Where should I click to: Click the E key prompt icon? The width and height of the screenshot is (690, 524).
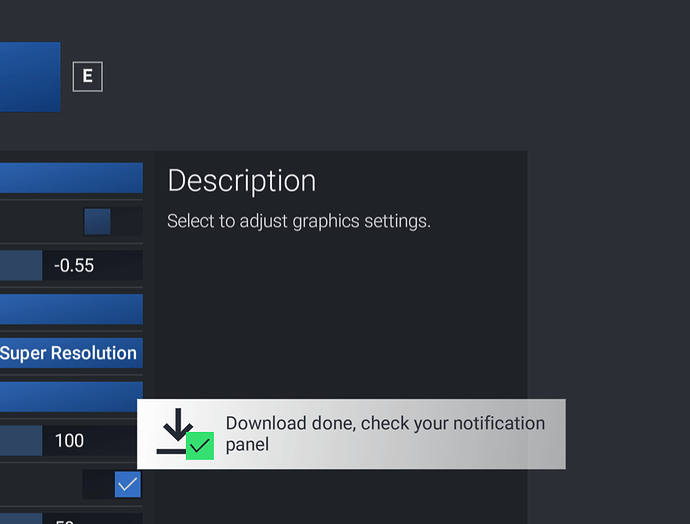tap(88, 77)
